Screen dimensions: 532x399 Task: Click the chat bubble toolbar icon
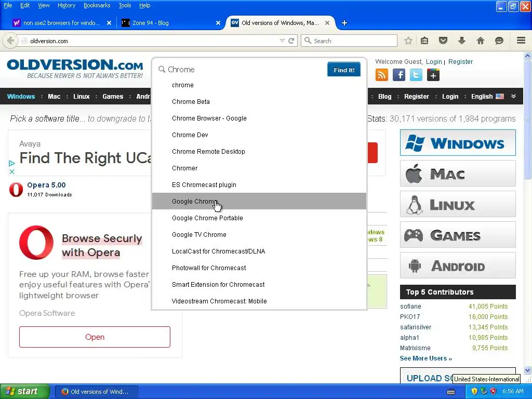pos(499,41)
